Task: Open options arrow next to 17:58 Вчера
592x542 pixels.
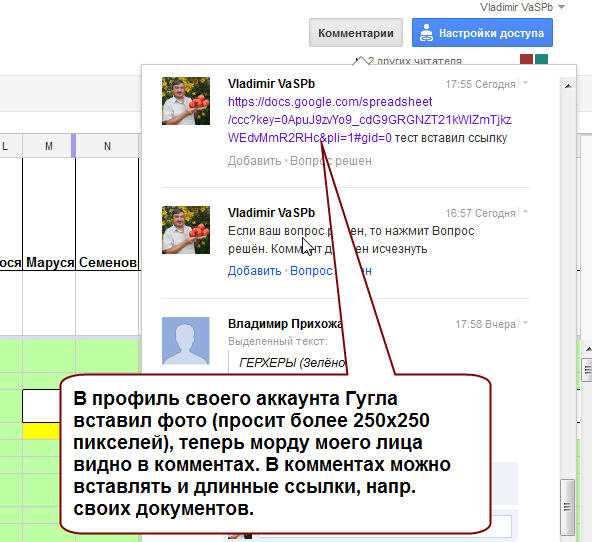Action: 525,323
